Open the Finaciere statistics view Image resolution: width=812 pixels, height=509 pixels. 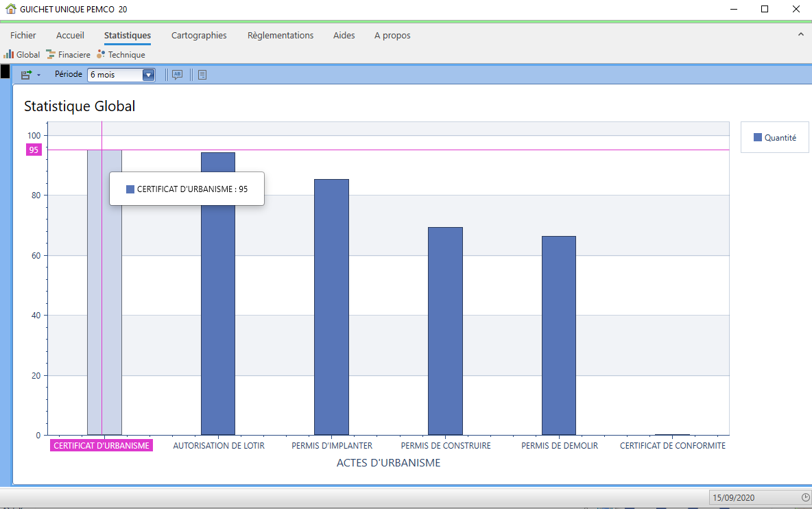(68, 54)
